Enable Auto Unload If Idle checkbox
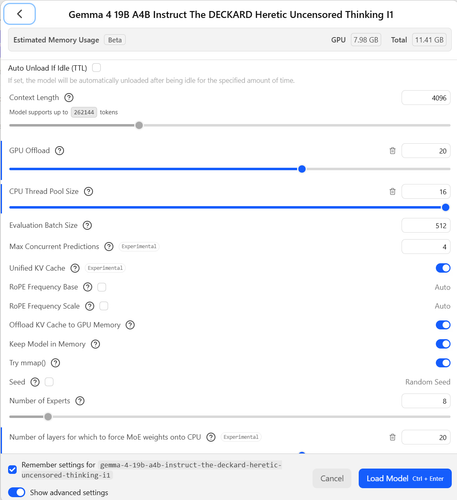This screenshot has height=500, width=457. [x=96, y=68]
